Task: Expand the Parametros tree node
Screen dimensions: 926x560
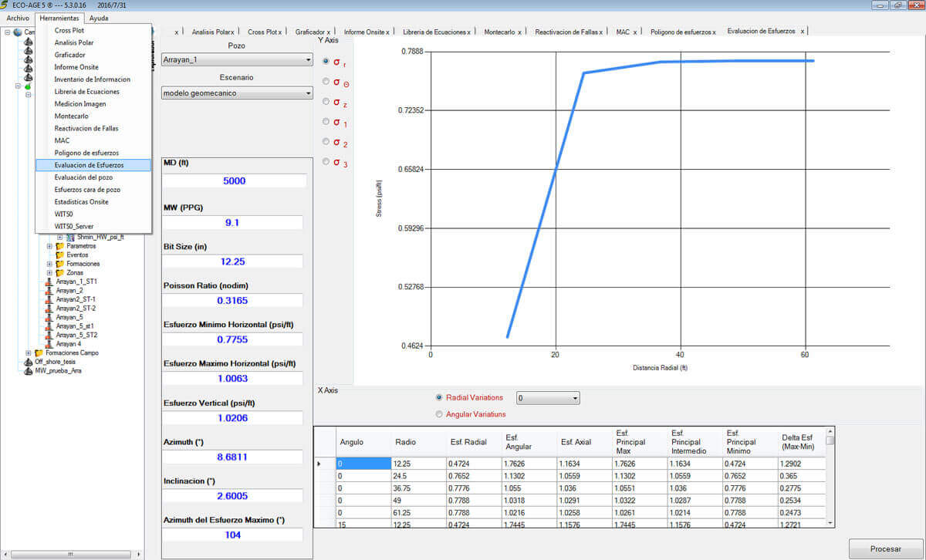Action: [49, 246]
